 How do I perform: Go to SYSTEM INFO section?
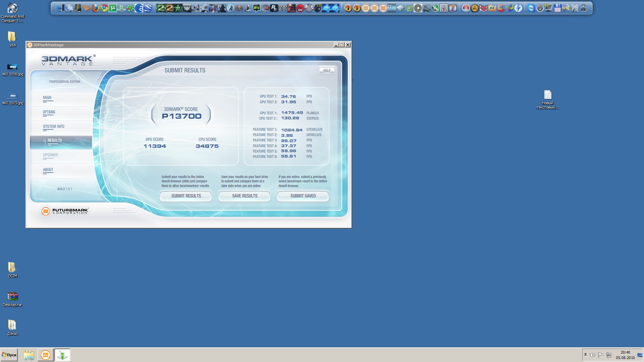click(x=54, y=126)
